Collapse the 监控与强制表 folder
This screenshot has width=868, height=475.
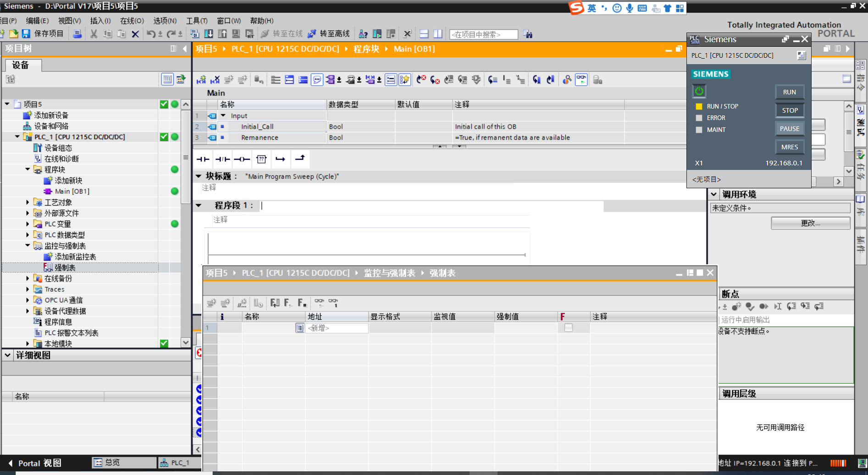click(28, 246)
